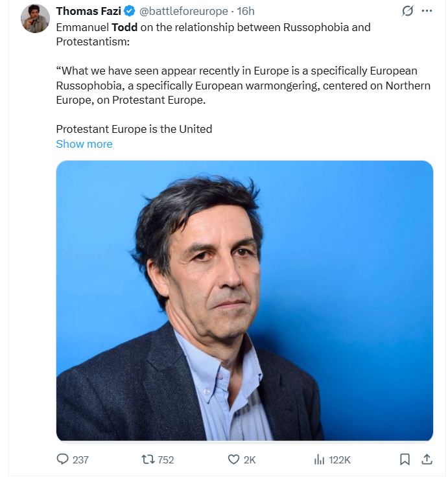Click the Thomas Fazi display name
The image size is (448, 477).
(89, 11)
